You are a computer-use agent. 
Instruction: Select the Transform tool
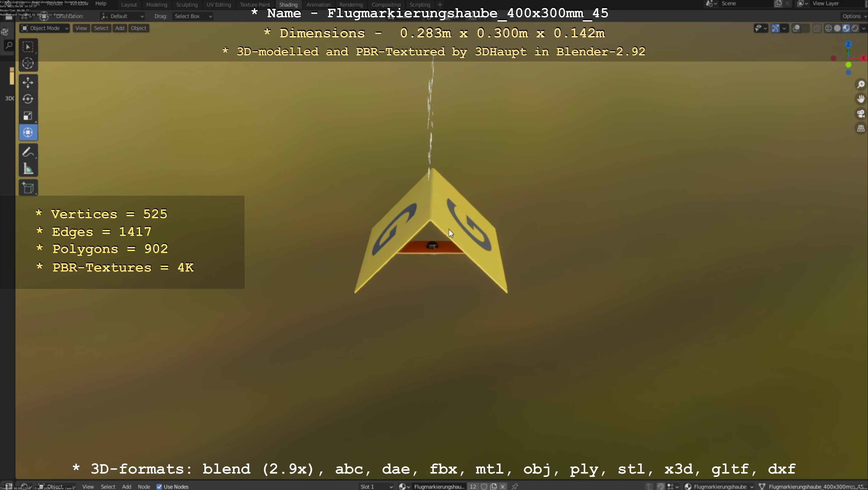pyautogui.click(x=28, y=132)
